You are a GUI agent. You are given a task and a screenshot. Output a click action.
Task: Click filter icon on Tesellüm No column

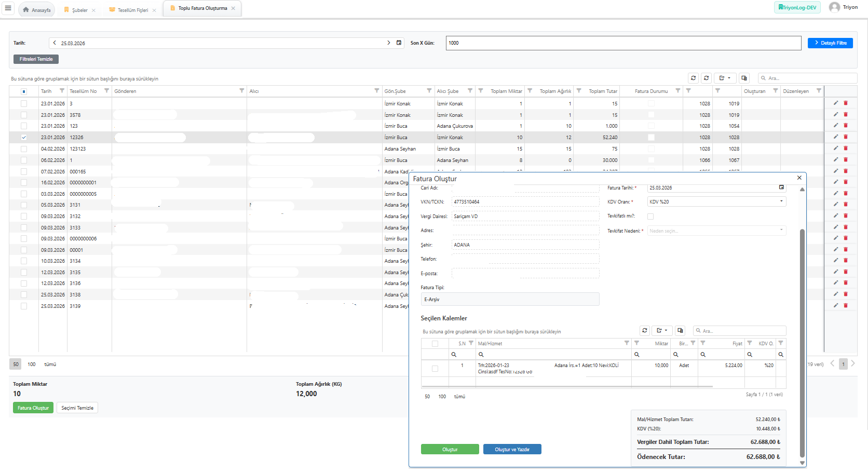tap(106, 91)
